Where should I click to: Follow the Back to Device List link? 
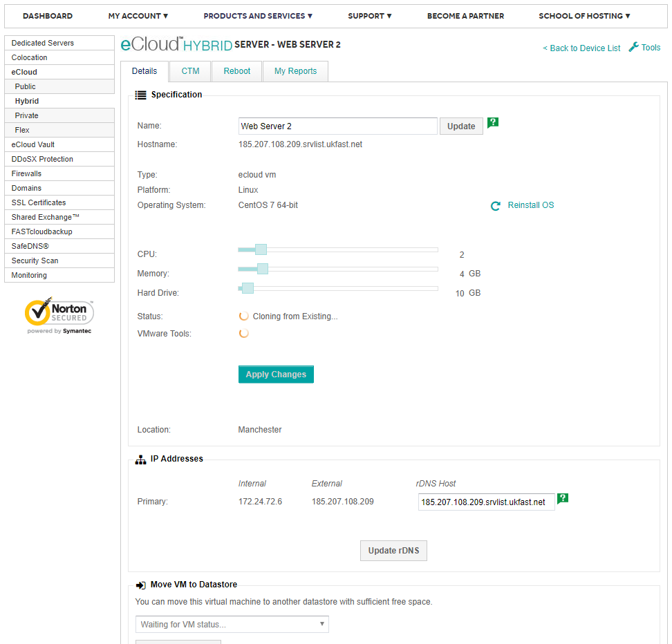(x=581, y=48)
